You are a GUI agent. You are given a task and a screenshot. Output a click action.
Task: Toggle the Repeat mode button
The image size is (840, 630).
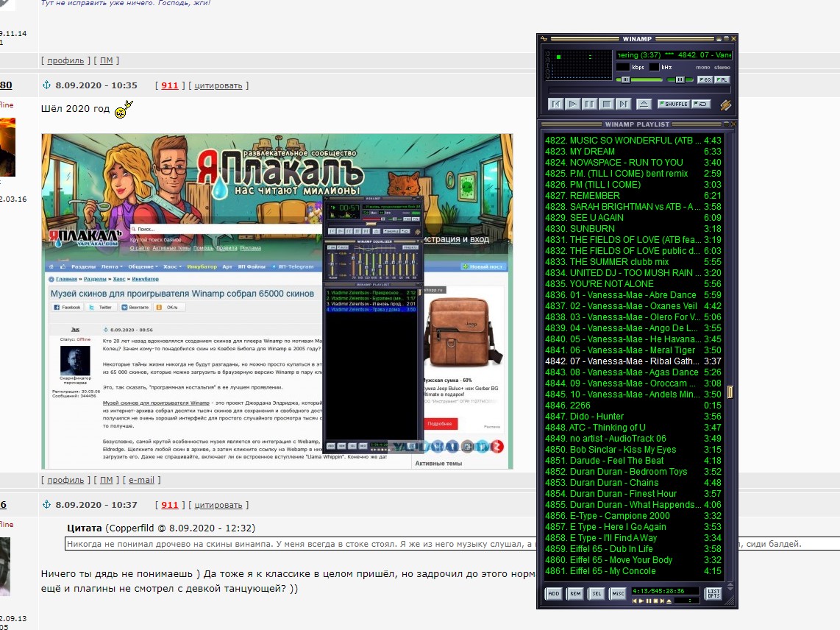coord(701,104)
